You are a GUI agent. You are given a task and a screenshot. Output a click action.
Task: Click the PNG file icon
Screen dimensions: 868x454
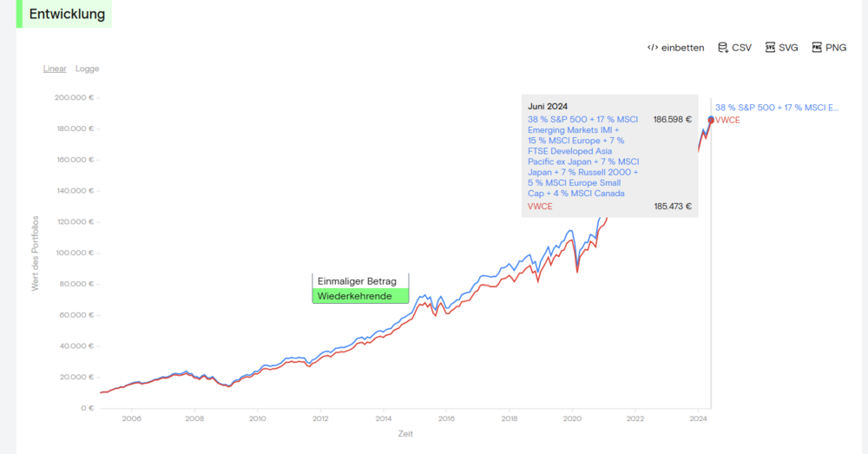pyautogui.click(x=817, y=48)
